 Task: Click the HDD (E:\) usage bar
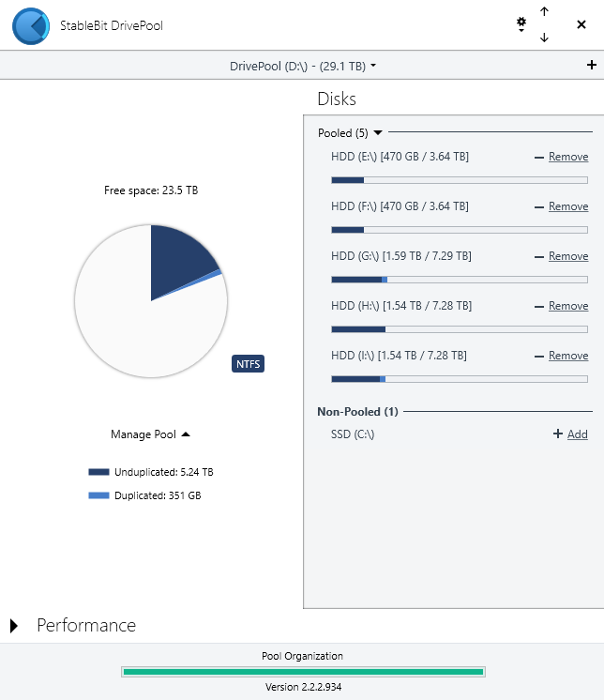pyautogui.click(x=460, y=180)
